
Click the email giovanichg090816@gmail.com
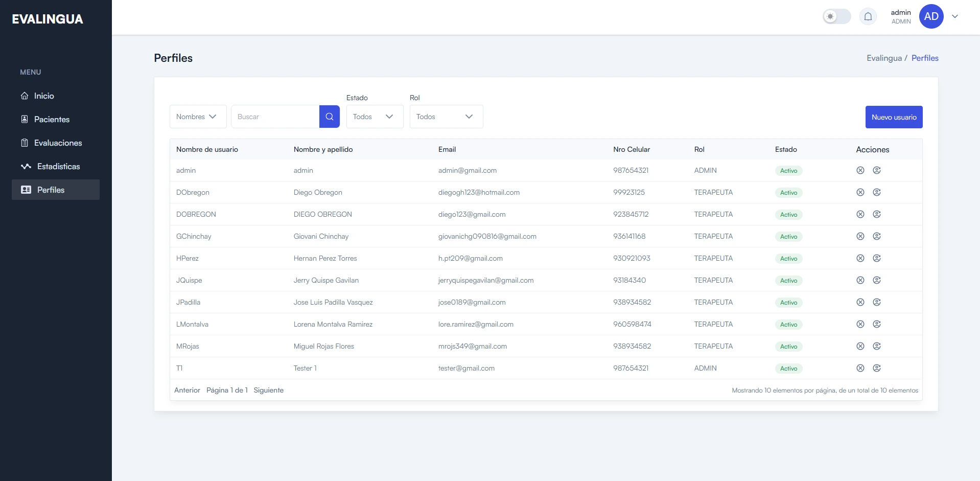pos(487,236)
